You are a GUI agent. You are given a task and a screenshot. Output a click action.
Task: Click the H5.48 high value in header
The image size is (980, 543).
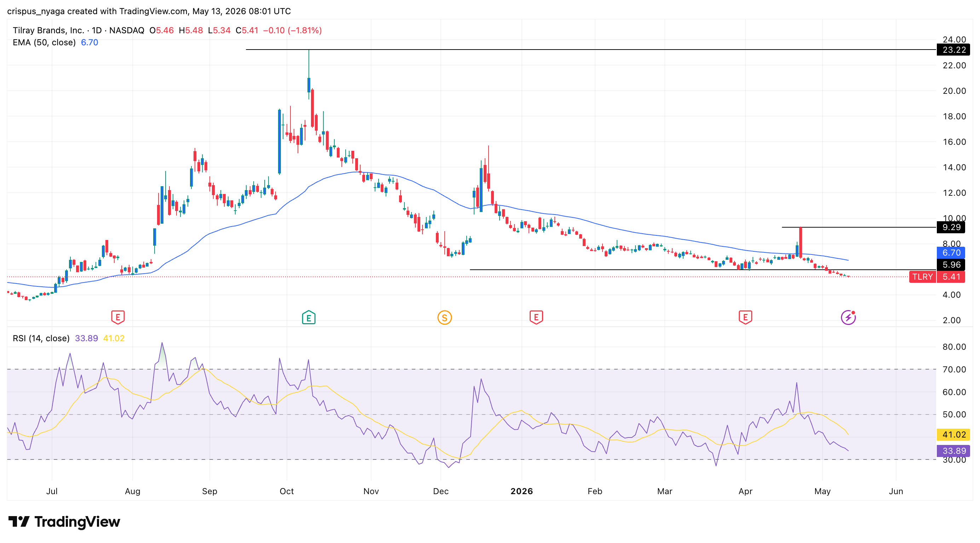(191, 30)
